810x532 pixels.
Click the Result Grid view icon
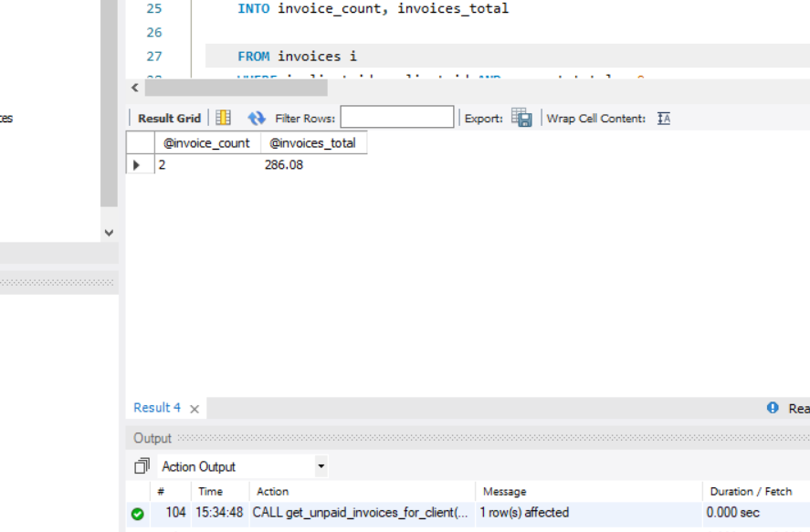223,118
